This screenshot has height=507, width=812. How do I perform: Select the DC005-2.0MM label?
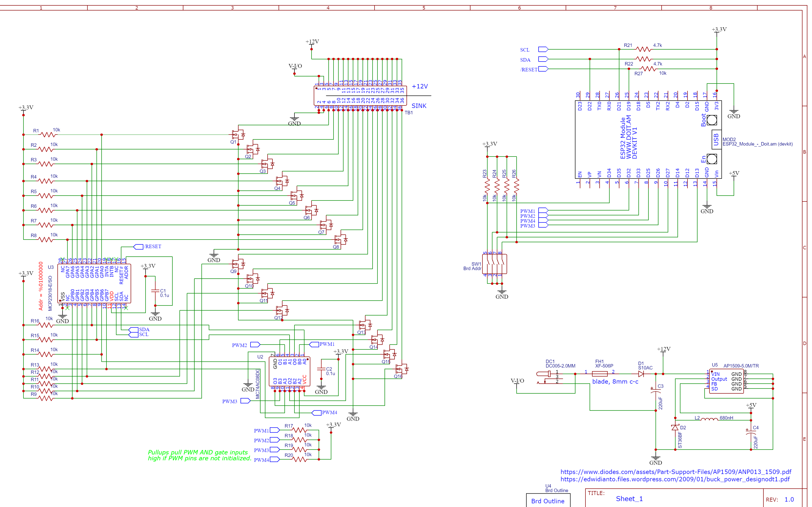(x=560, y=366)
